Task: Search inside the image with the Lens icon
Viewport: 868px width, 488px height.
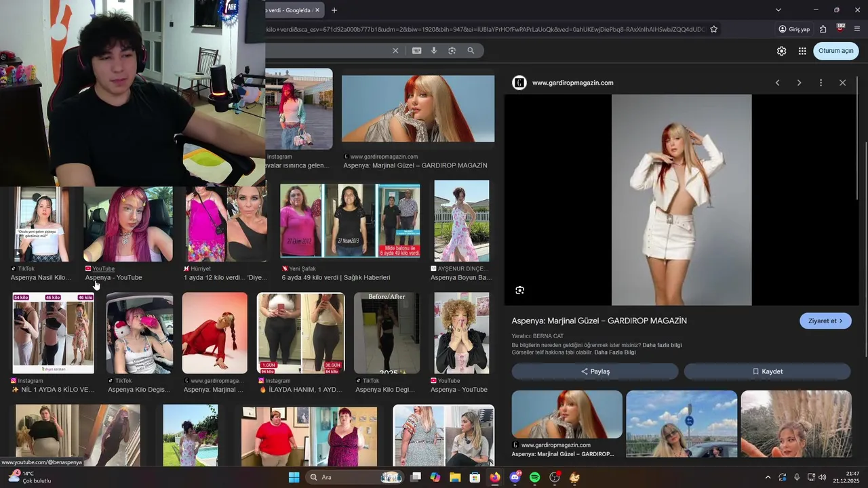Action: (x=519, y=290)
